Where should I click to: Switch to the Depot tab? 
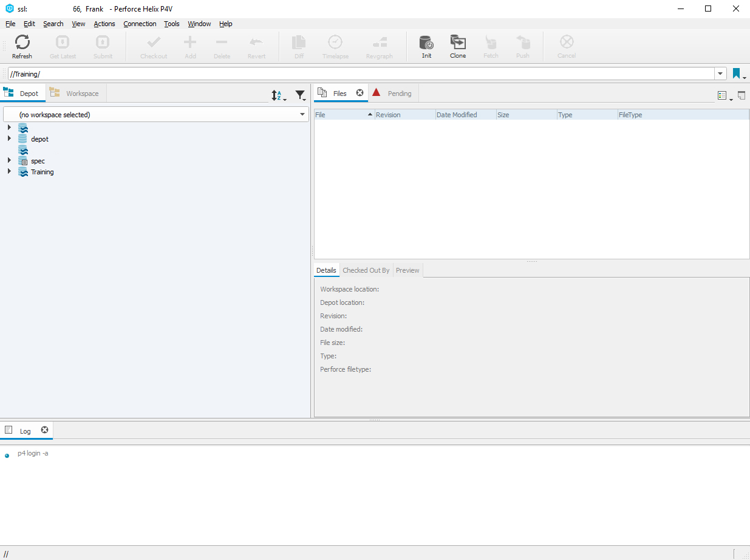(22, 93)
